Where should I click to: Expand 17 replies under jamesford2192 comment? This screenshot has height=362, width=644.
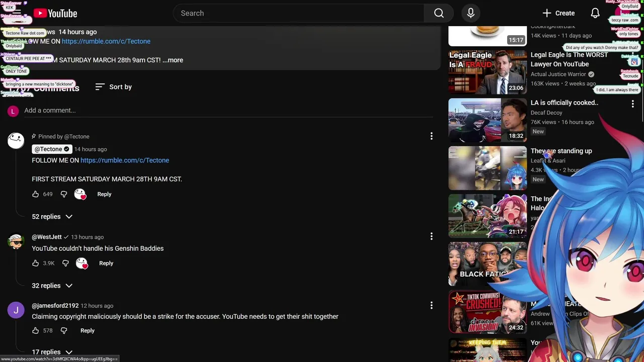[52, 352]
